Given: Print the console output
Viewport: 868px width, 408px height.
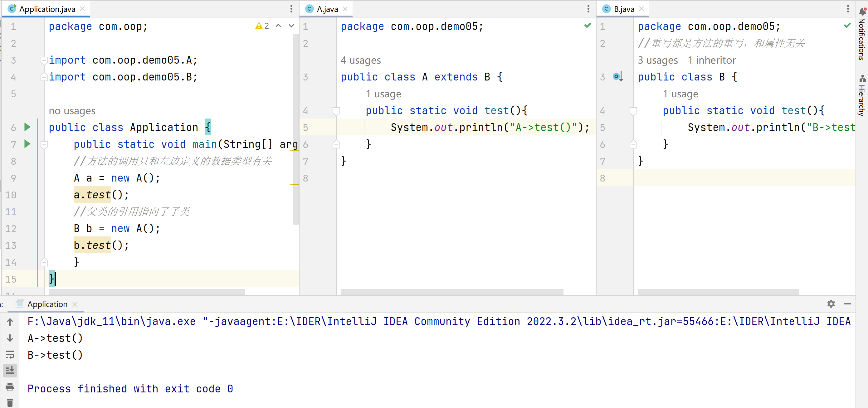Looking at the screenshot, I should point(10,387).
